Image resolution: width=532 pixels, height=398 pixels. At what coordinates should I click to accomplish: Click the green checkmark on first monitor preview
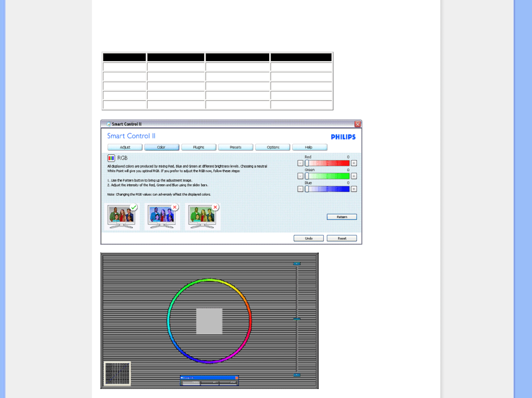[x=133, y=207]
